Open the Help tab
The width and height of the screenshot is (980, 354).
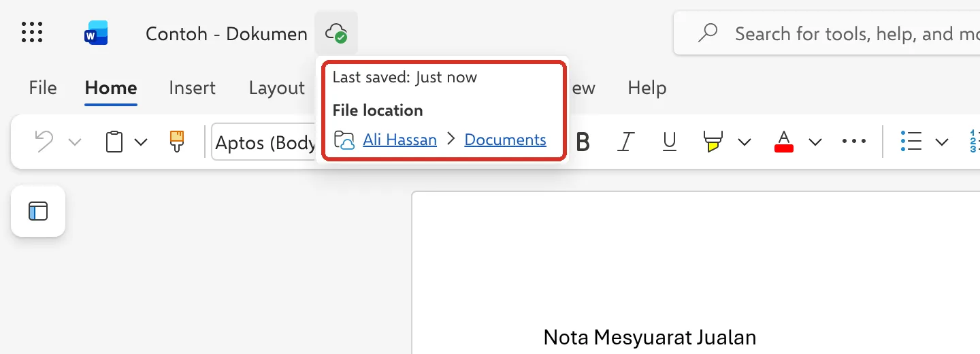coord(647,88)
